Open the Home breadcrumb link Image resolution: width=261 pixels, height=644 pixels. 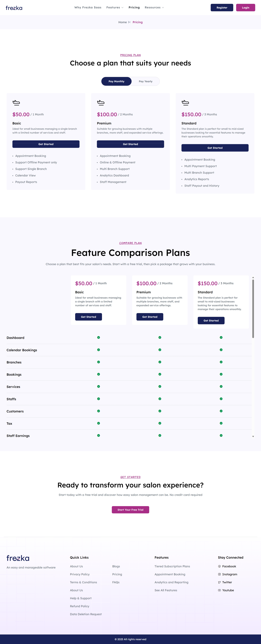point(122,22)
